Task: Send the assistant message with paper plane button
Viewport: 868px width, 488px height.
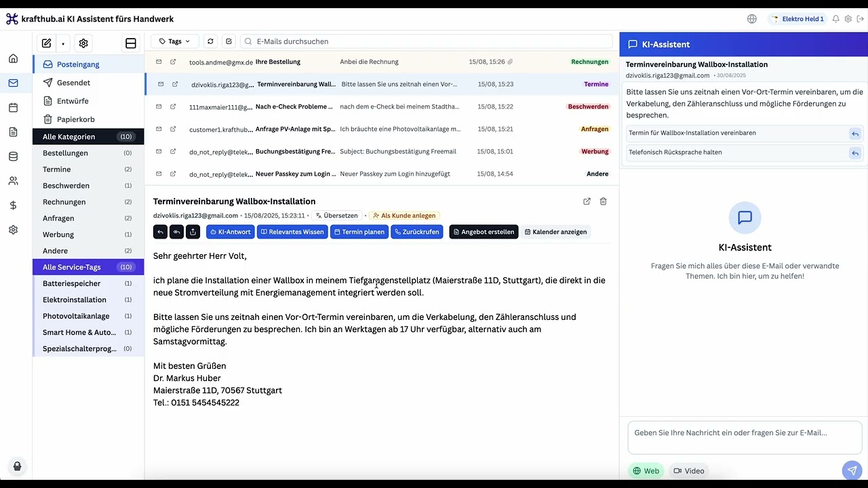Action: 851,470
